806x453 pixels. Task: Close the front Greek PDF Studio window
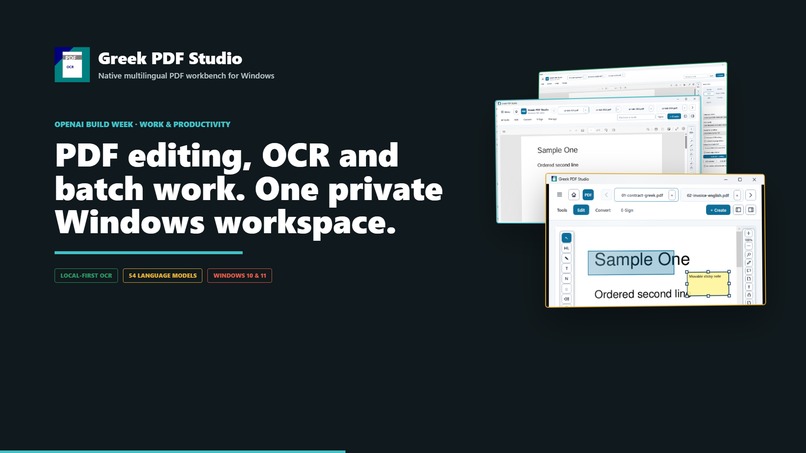coord(754,179)
